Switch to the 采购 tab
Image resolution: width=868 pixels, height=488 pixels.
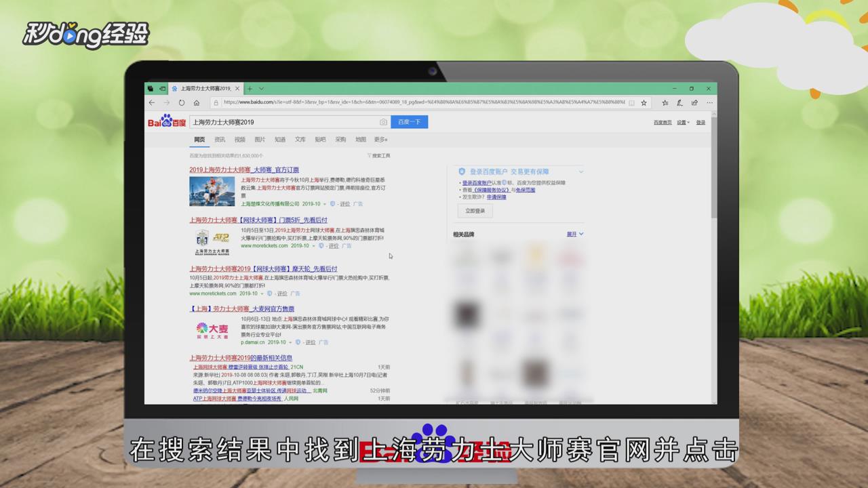[340, 140]
